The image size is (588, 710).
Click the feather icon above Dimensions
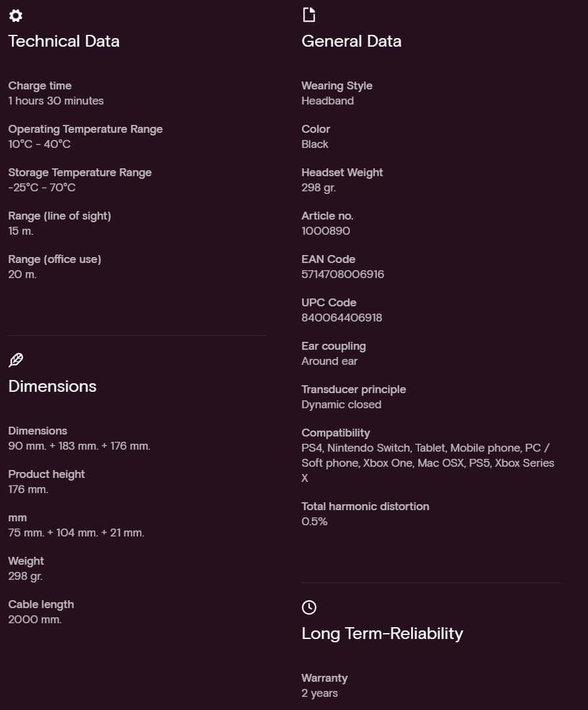click(16, 360)
